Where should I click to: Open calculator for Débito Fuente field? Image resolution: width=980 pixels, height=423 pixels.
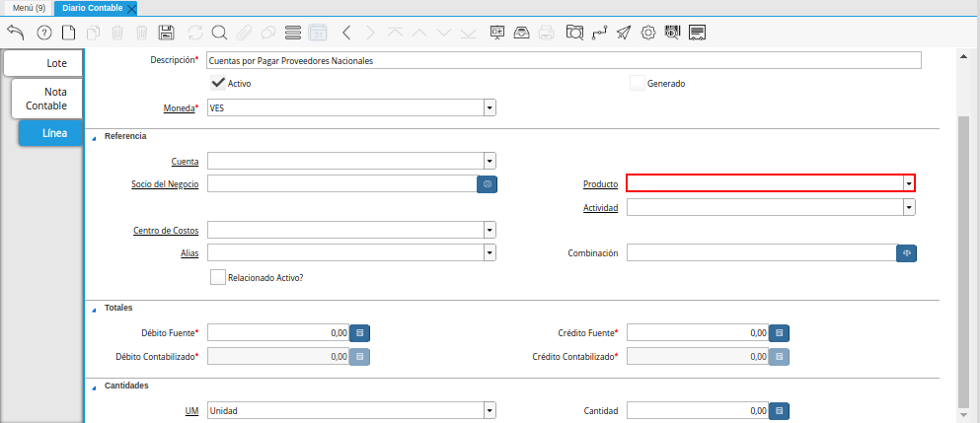360,333
